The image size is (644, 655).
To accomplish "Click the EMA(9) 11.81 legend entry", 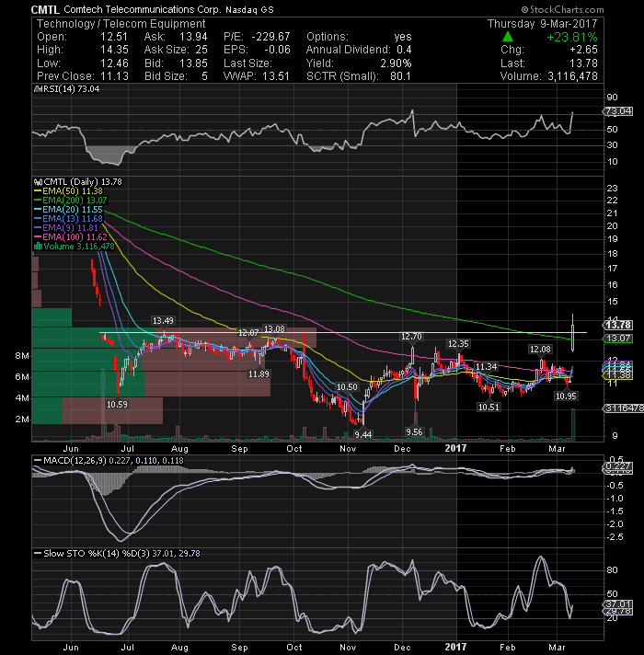I will coord(66,228).
